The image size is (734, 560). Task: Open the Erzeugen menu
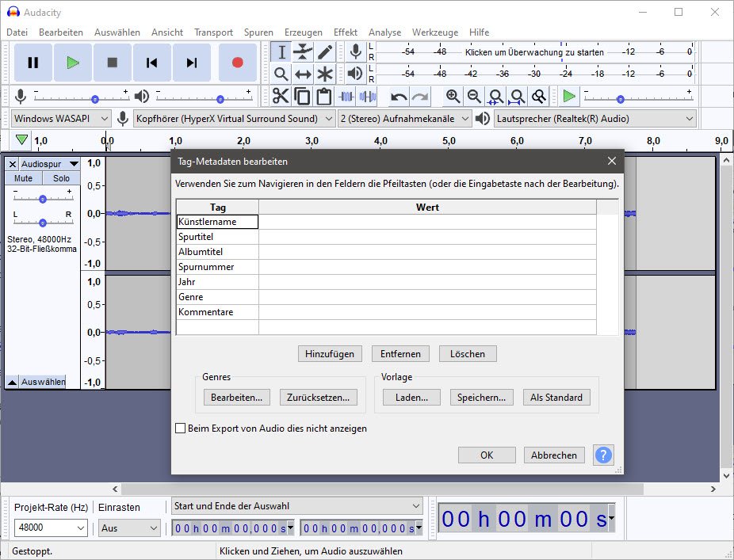(x=303, y=32)
